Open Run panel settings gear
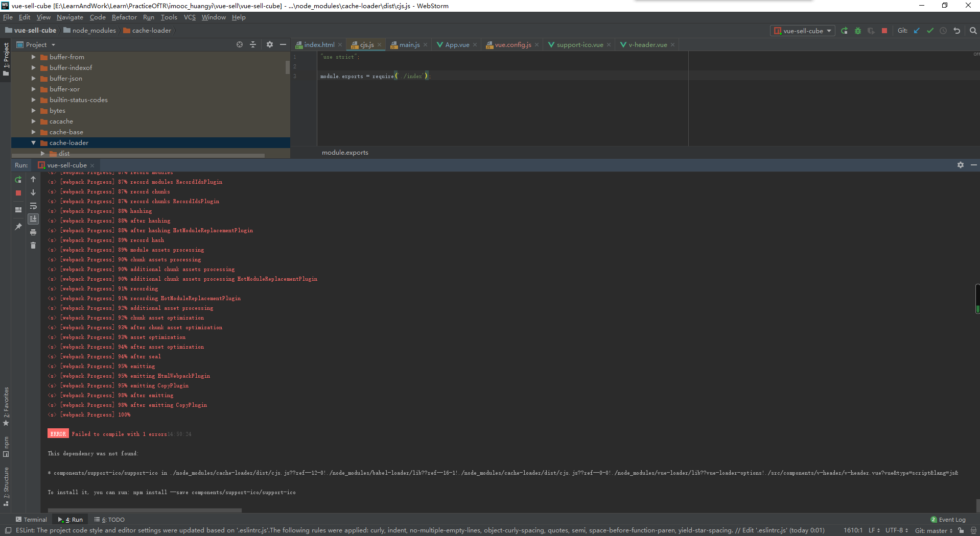This screenshot has height=536, width=980. 960,165
